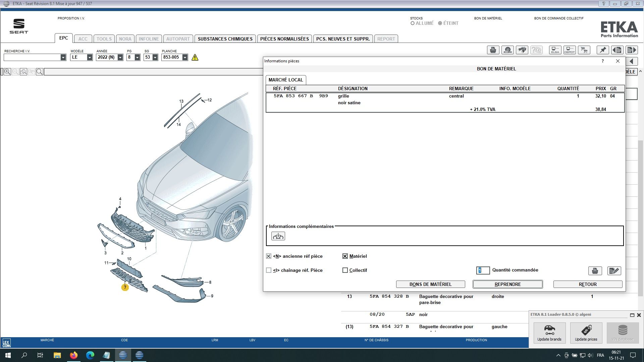This screenshot has width=644, height=362.
Task: Click the DEPOT toolbar icon
Action: pyautogui.click(x=570, y=50)
